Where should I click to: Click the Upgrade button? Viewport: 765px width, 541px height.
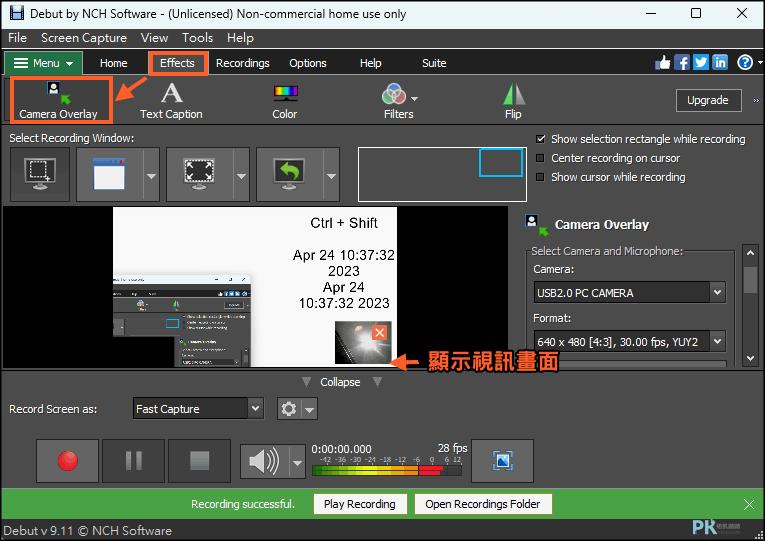[708, 100]
